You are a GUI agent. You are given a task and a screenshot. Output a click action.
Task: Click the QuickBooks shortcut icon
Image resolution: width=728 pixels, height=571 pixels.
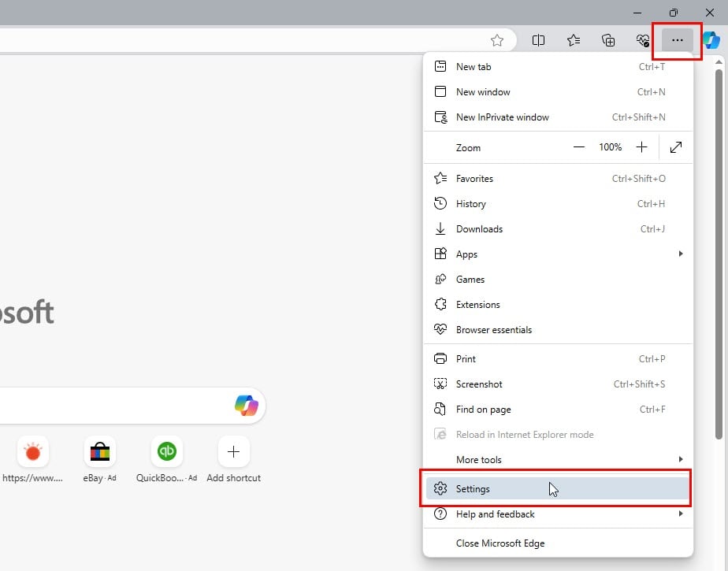click(x=166, y=452)
